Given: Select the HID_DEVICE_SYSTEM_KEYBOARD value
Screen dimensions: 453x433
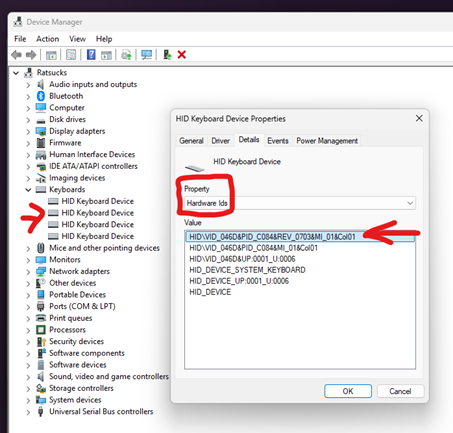Looking at the screenshot, I should [247, 270].
